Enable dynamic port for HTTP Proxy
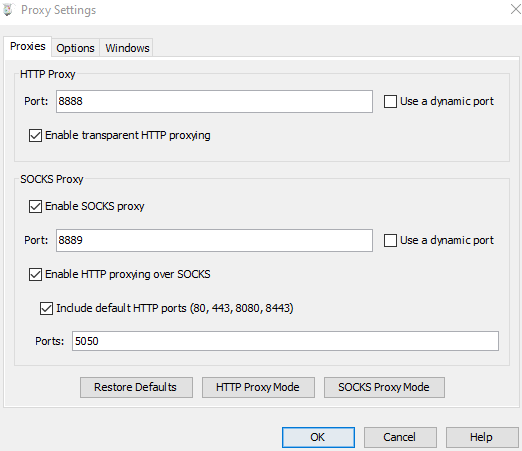The image size is (522, 451). [390, 101]
